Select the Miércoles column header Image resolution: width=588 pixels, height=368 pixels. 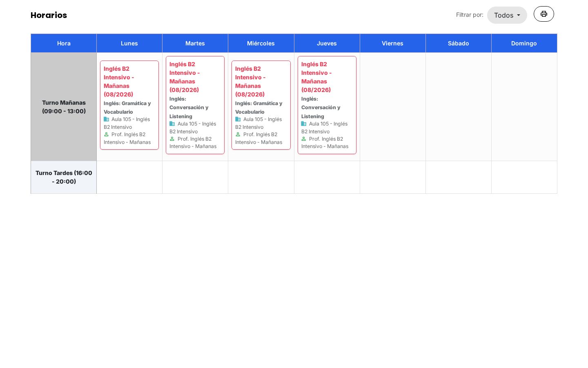pyautogui.click(x=261, y=43)
